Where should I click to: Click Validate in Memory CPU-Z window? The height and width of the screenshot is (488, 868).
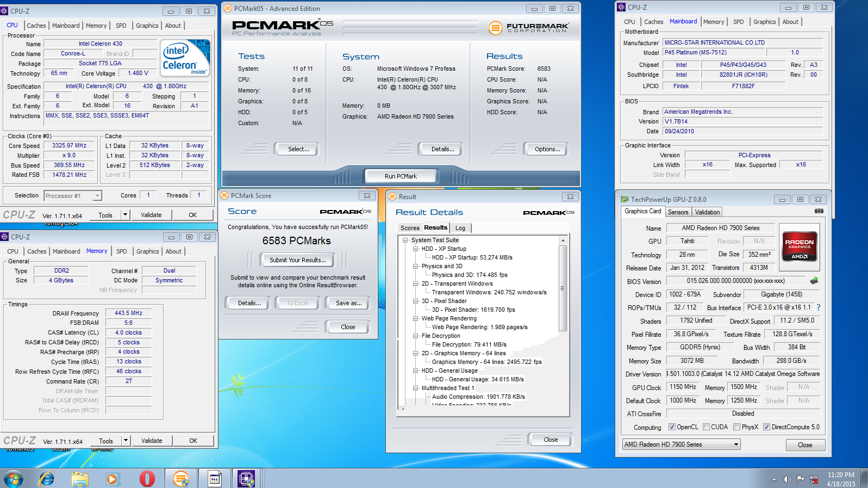coord(152,441)
